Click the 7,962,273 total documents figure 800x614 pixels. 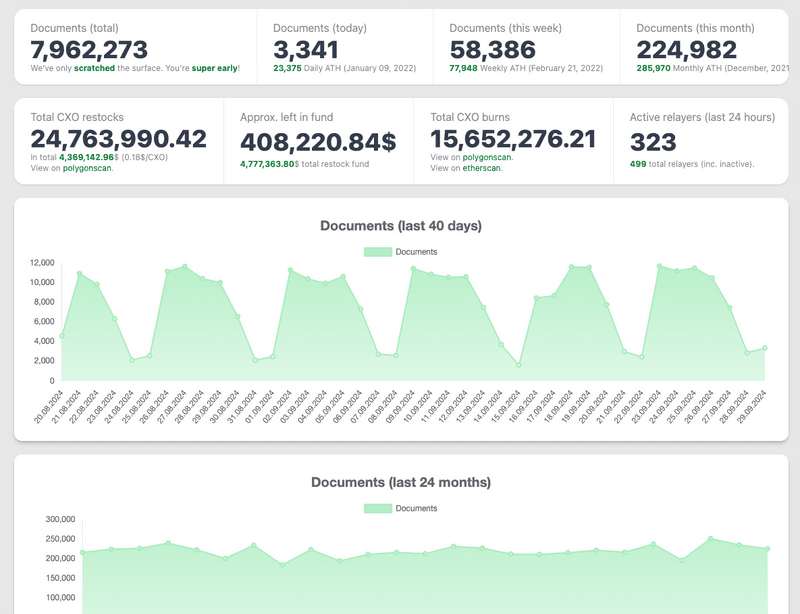point(89,49)
